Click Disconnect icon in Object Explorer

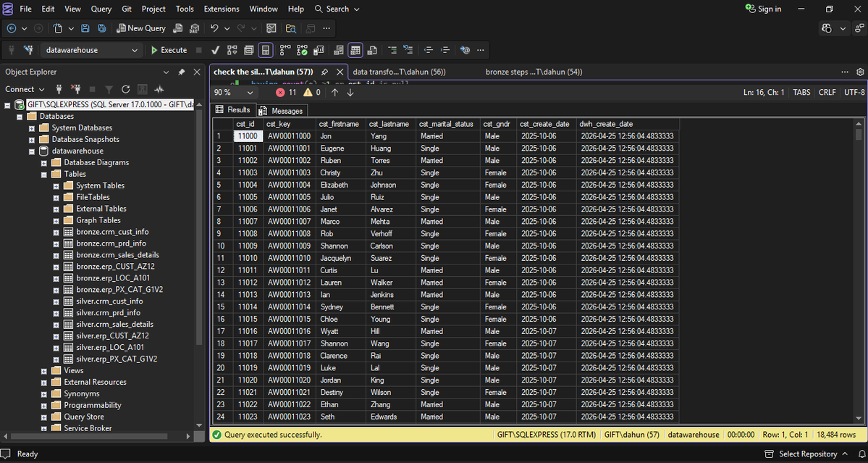coord(76,89)
